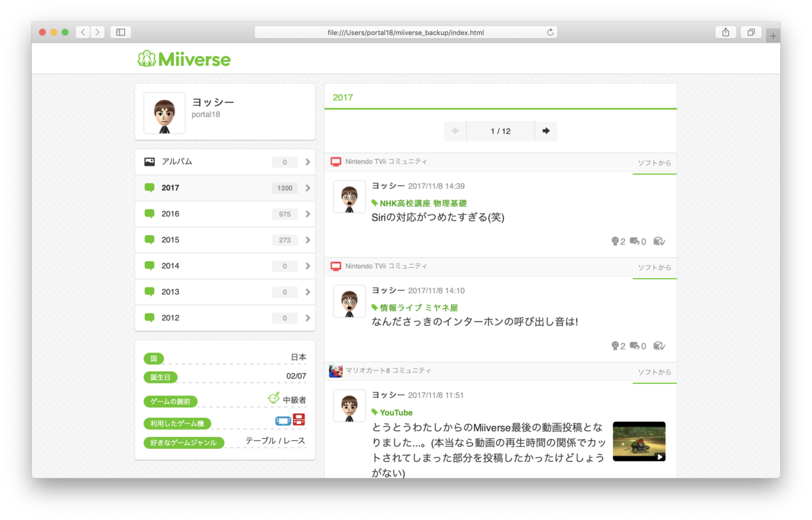Show all tabs overview button
The image size is (812, 520).
point(751,32)
